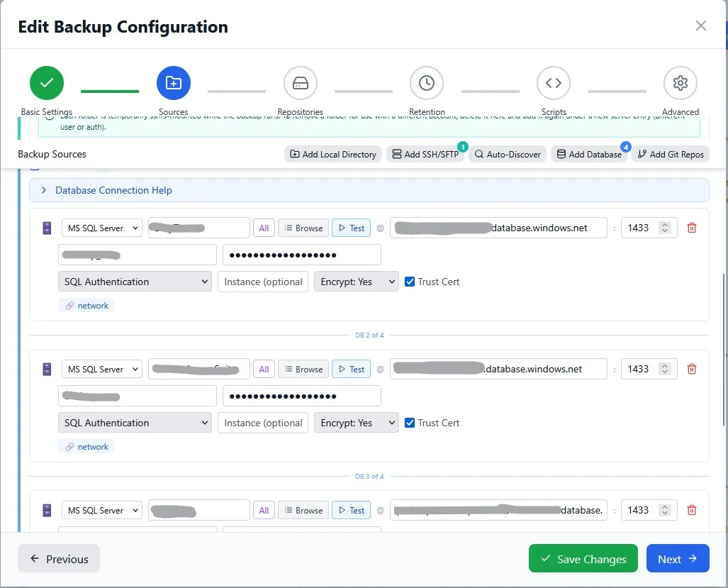Click Add Local Directory button

333,154
